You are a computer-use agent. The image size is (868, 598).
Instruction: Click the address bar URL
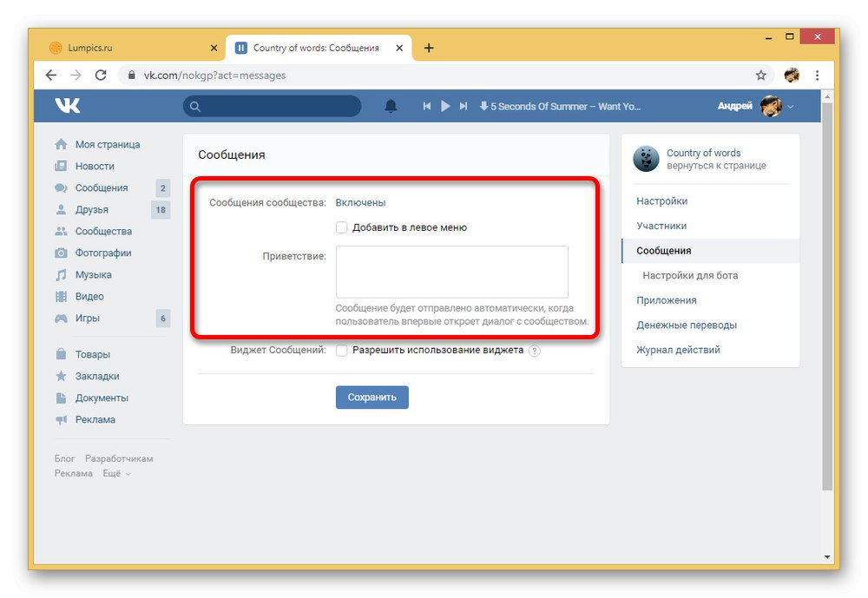coord(214,76)
